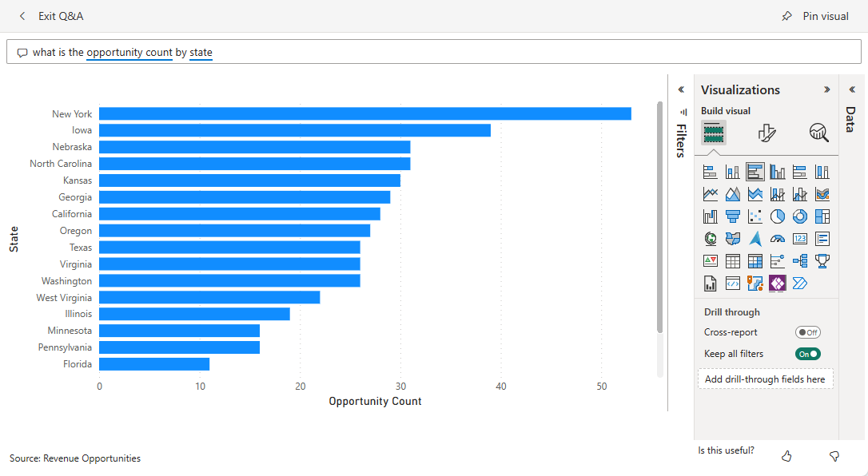868x476 pixels.
Task: Choose the scatter chart visualization
Action: click(x=755, y=216)
